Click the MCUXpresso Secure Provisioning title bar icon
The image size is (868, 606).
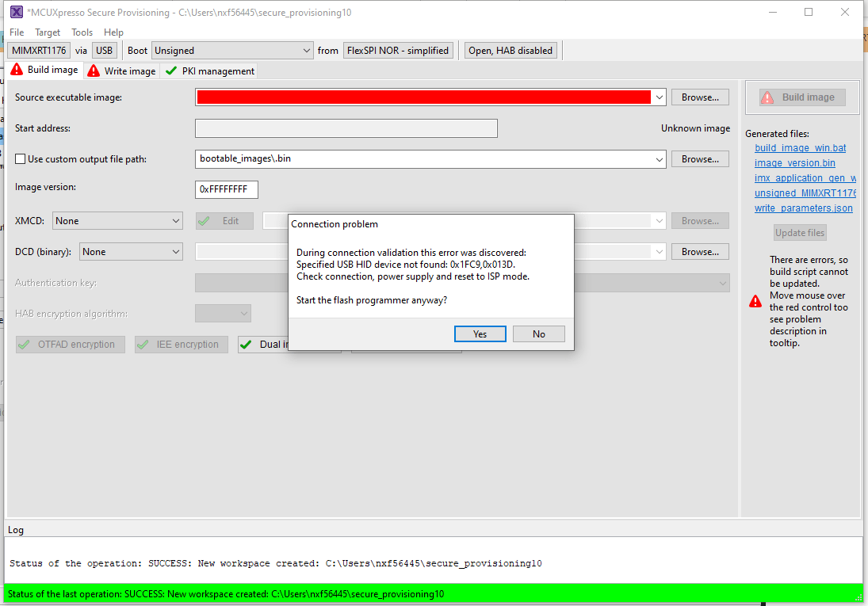pyautogui.click(x=16, y=12)
